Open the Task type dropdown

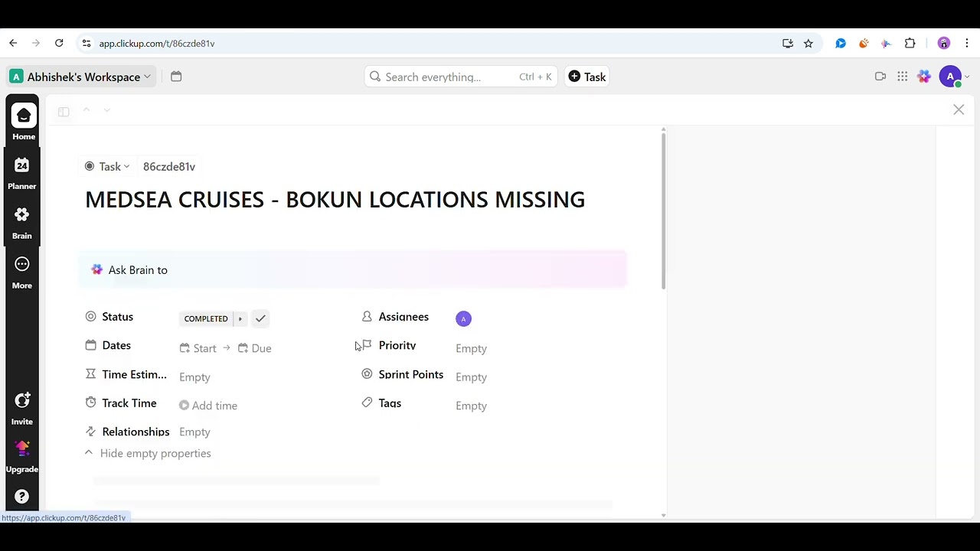tap(108, 166)
